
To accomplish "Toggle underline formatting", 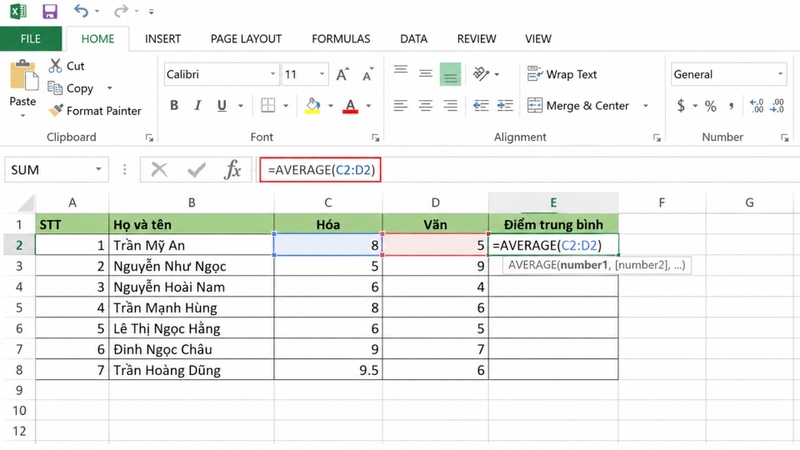I will [x=222, y=106].
